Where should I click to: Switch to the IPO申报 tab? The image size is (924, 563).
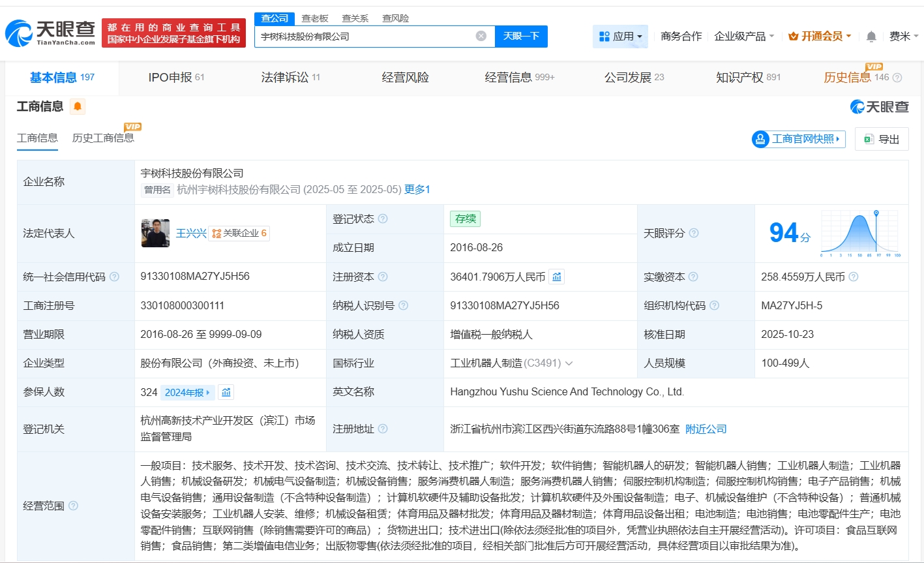(176, 78)
